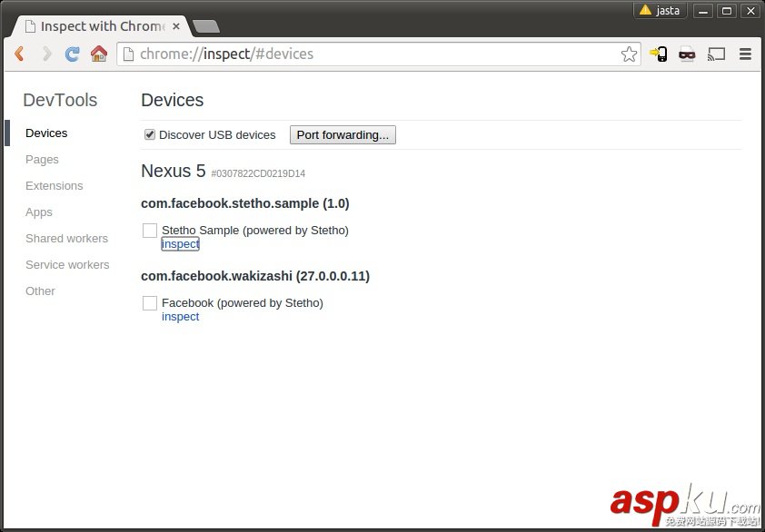Viewport: 765px width, 532px height.
Task: Open the home page via house icon
Action: tap(99, 54)
